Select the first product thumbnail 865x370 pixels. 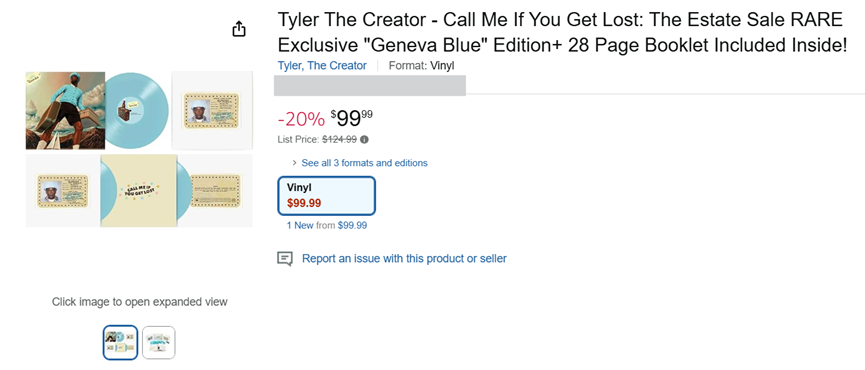[120, 342]
